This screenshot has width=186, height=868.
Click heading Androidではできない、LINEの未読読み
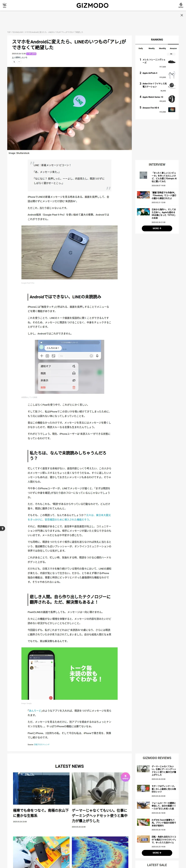click(x=65, y=297)
